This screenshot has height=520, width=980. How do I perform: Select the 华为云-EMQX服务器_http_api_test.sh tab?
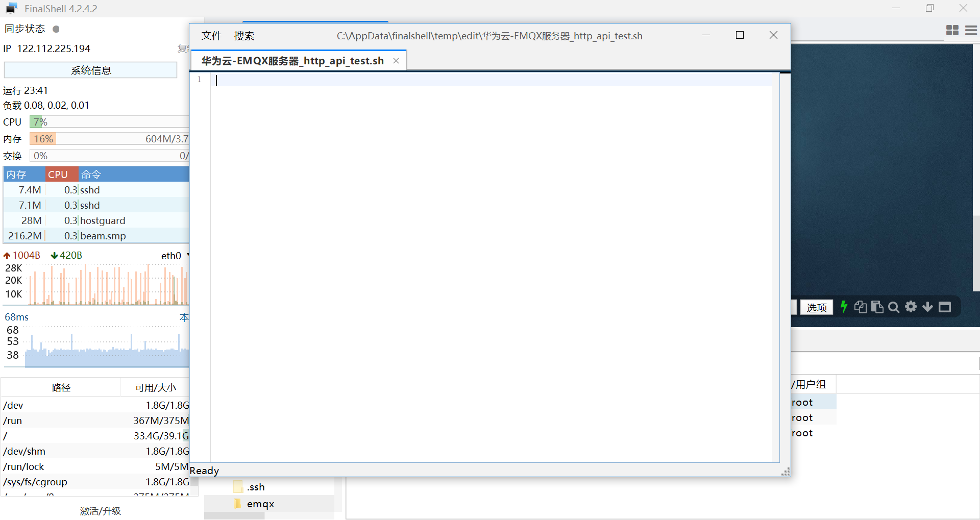(x=292, y=61)
